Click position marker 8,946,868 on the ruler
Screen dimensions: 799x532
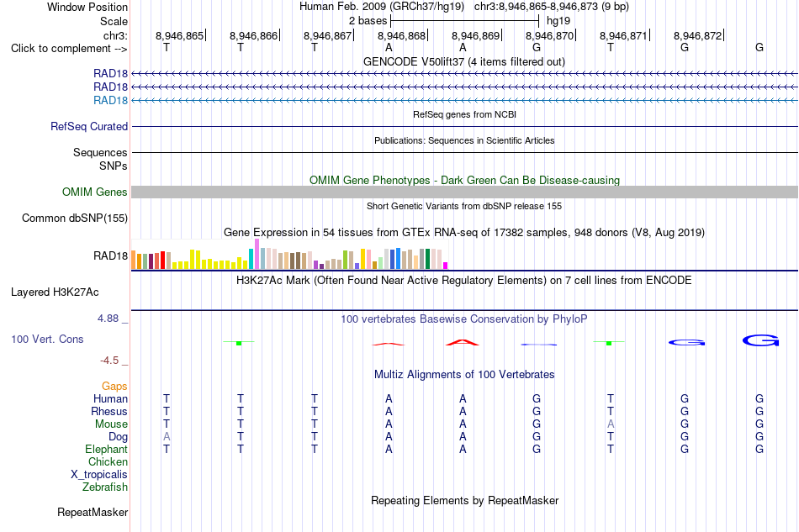[x=401, y=35]
